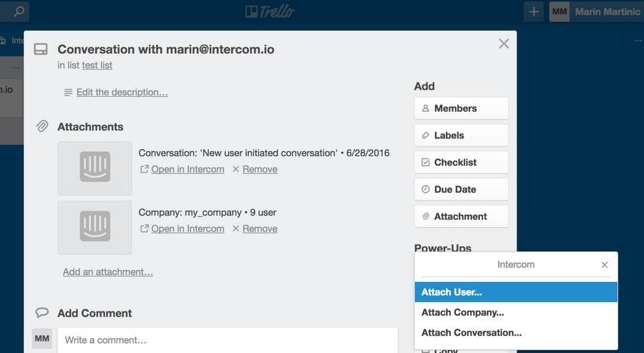The image size is (644, 353).
Task: Open the plus create menu
Action: tap(534, 11)
